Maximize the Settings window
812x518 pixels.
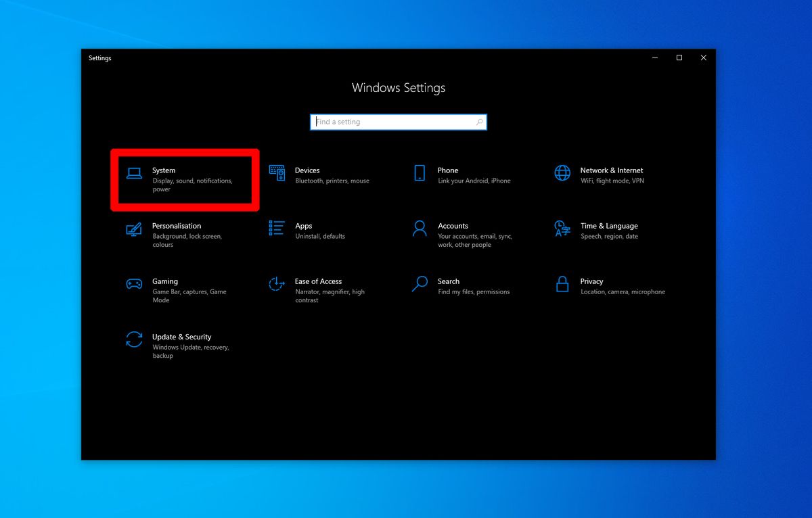click(x=679, y=58)
